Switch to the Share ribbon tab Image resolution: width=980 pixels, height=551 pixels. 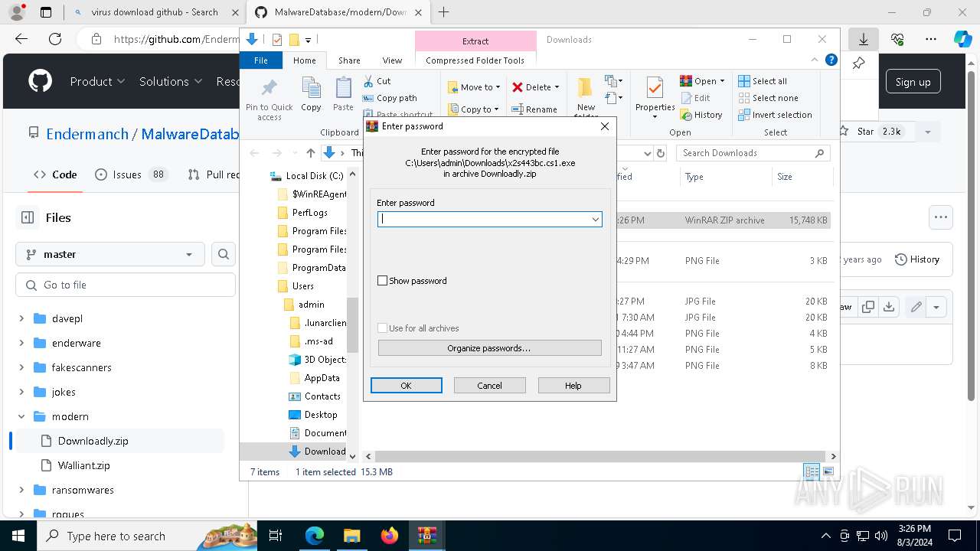pos(349,60)
